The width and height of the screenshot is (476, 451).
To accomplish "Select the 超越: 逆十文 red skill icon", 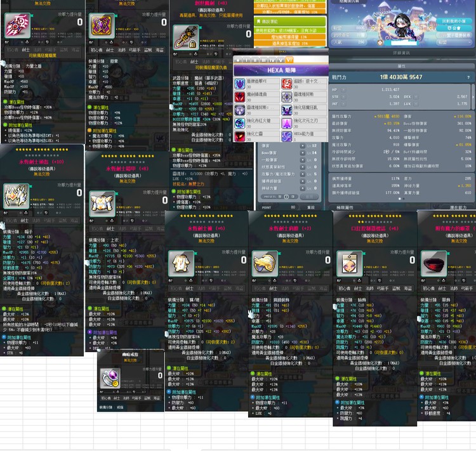I will click(287, 84).
